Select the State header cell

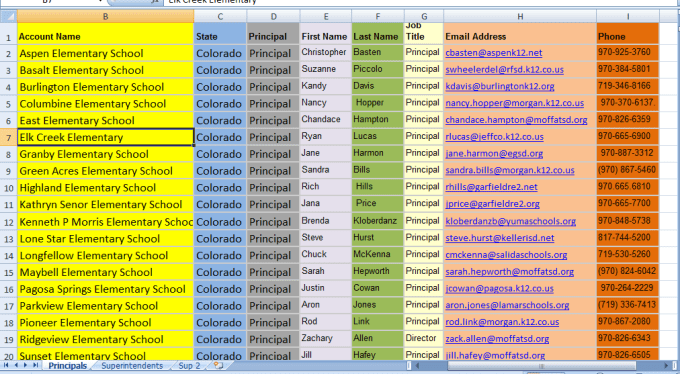click(x=220, y=34)
